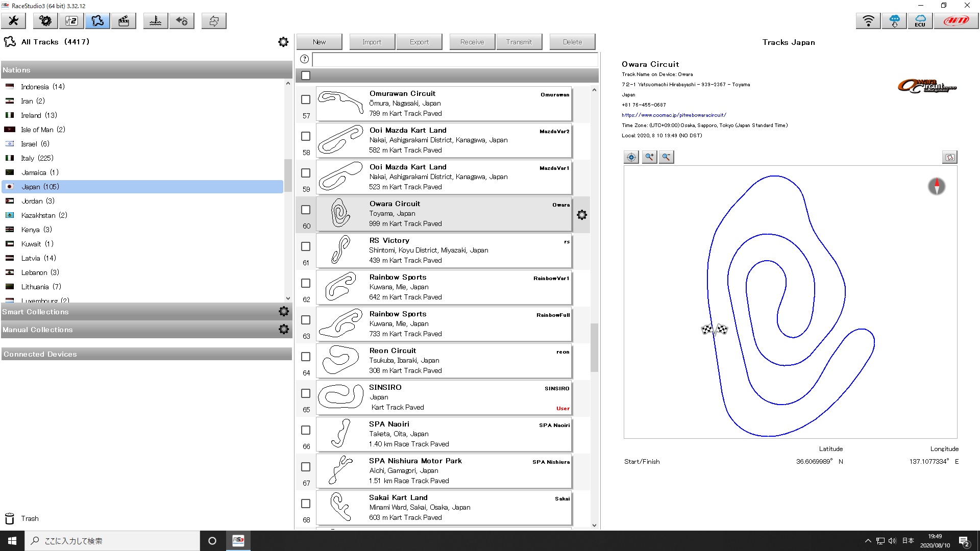This screenshot has height=551, width=980.
Task: Check the Reon Circuit checkbox
Action: [x=306, y=357]
